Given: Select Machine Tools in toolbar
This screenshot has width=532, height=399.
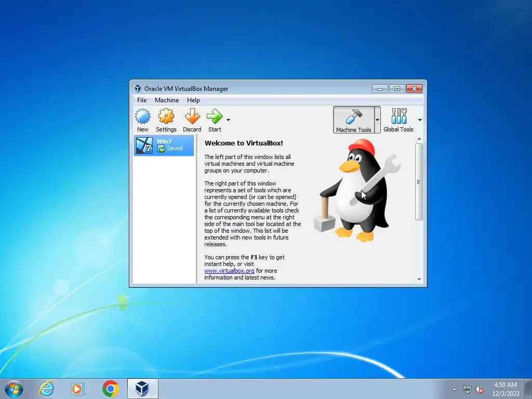Looking at the screenshot, I should 353,120.
